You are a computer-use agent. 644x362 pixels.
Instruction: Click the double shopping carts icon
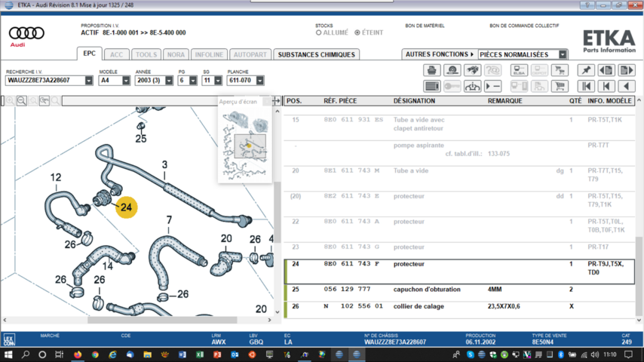click(x=560, y=70)
